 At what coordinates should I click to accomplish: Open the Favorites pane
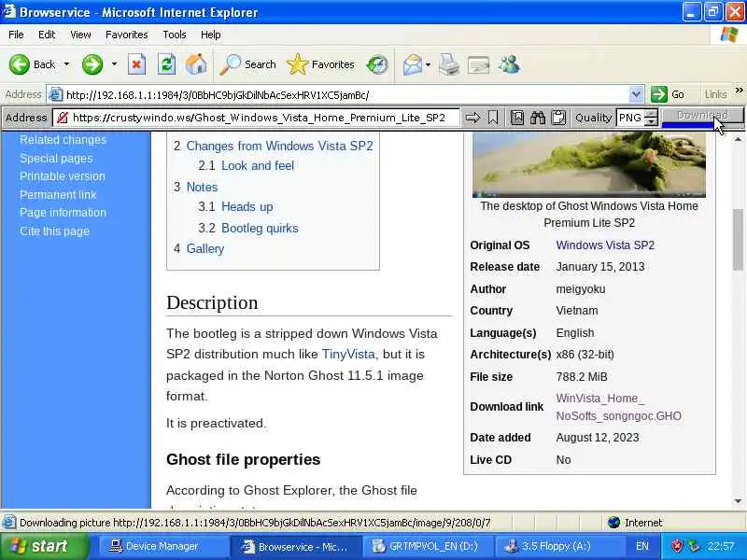click(x=320, y=64)
